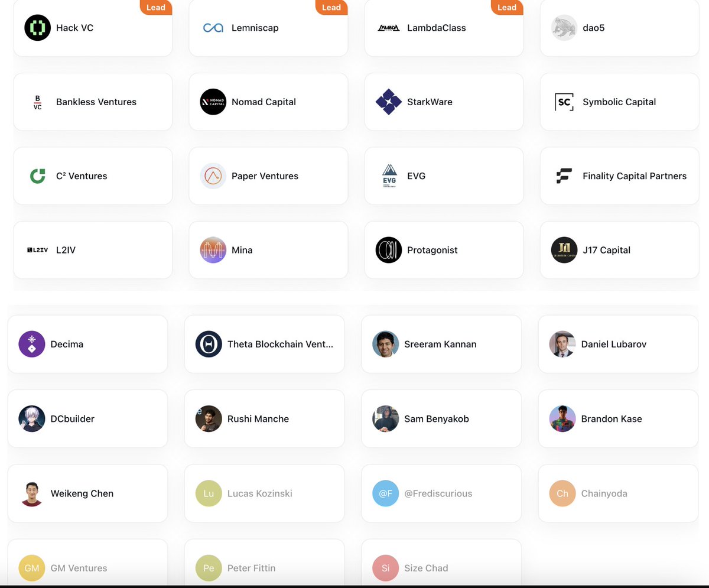Click DCbuilder's anime avatar
The width and height of the screenshot is (709, 588).
[32, 418]
